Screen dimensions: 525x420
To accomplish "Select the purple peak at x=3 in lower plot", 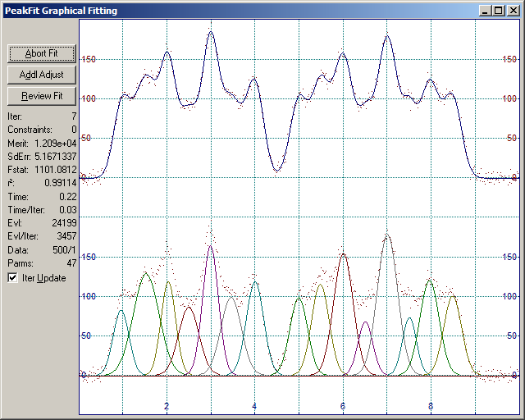I will [211, 247].
